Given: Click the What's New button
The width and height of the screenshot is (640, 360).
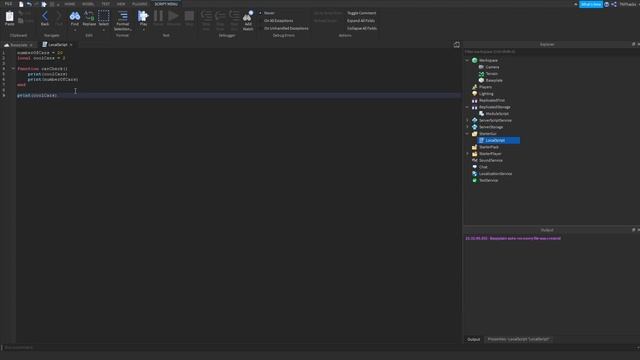Looking at the screenshot, I should (591, 4).
